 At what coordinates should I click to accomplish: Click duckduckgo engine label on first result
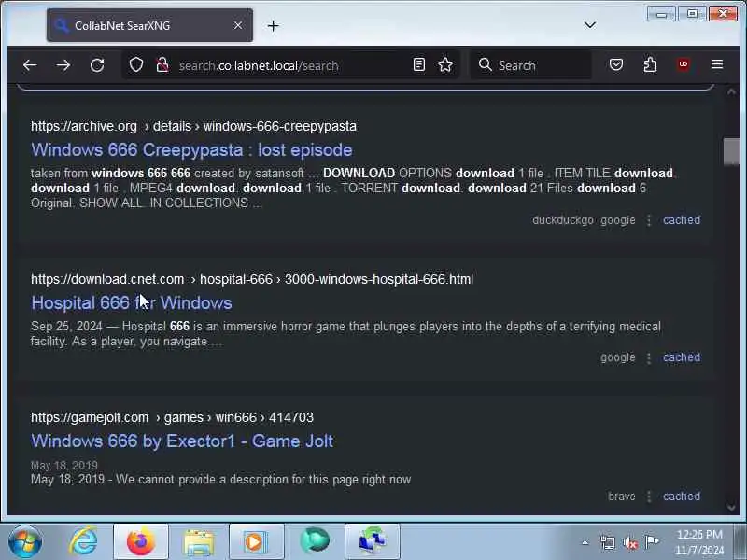pyautogui.click(x=563, y=220)
